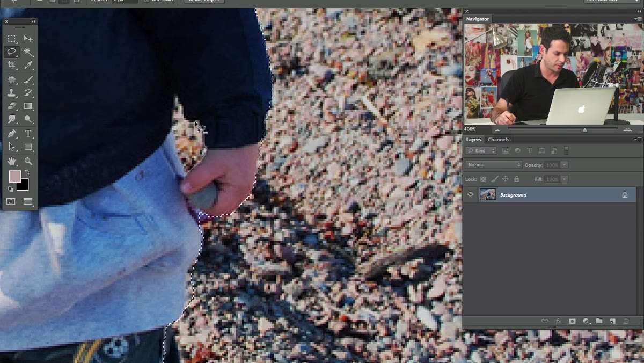Select the Healing Brush patch tool
The width and height of the screenshot is (644, 363).
click(12, 79)
